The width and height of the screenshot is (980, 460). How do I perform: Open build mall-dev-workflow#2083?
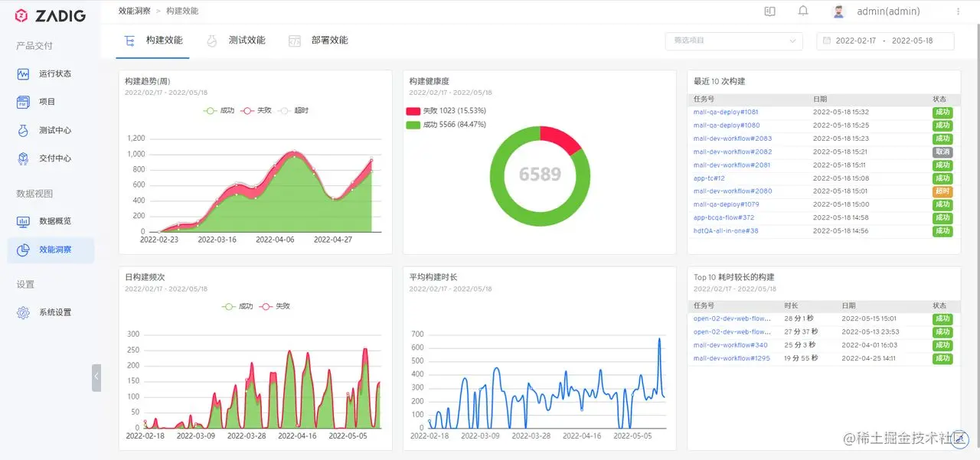pos(732,139)
